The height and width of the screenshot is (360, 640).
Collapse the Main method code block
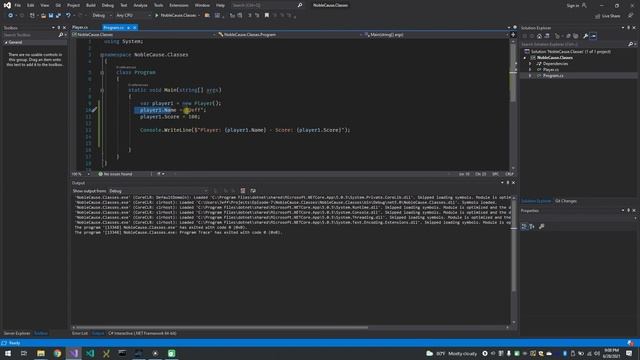pos(102,90)
